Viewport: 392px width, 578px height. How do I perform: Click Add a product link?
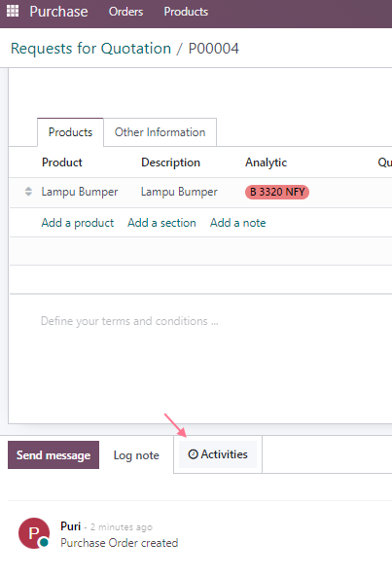coord(78,223)
